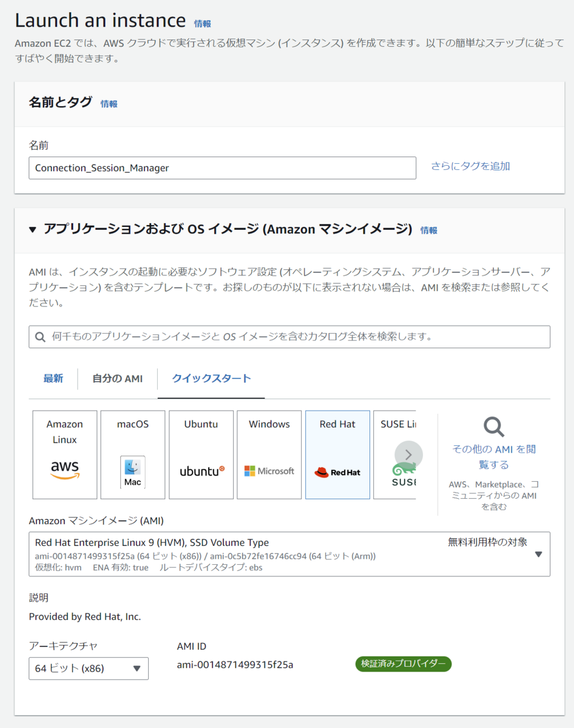Click the AMI ID ami-0014871499315f25a text
The height and width of the screenshot is (728, 574).
tap(235, 665)
